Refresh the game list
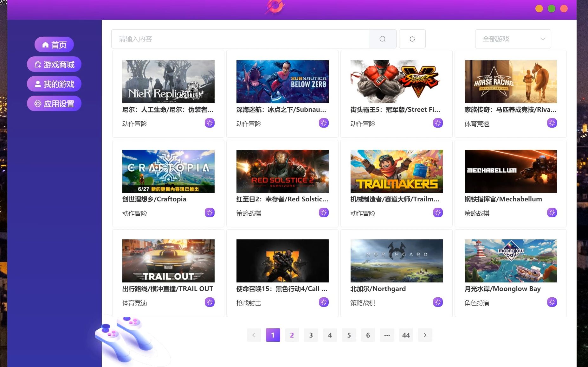The width and height of the screenshot is (588, 367). [x=412, y=39]
